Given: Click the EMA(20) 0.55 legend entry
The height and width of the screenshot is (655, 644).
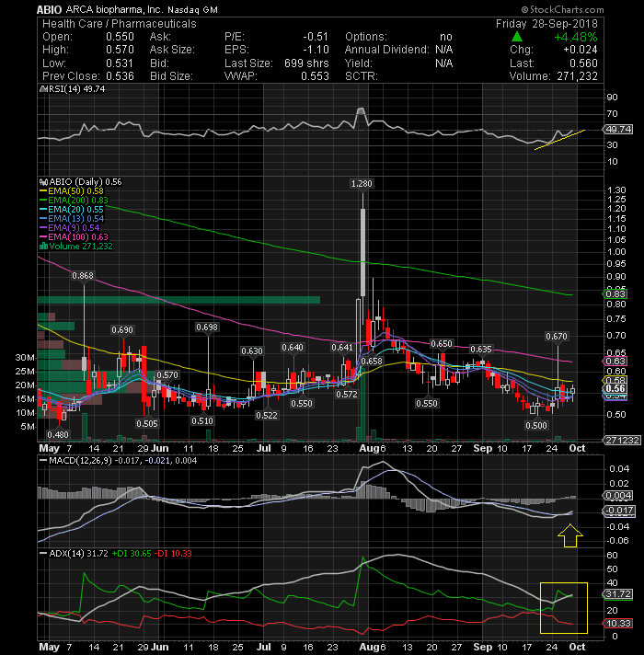Looking at the screenshot, I should (x=72, y=210).
